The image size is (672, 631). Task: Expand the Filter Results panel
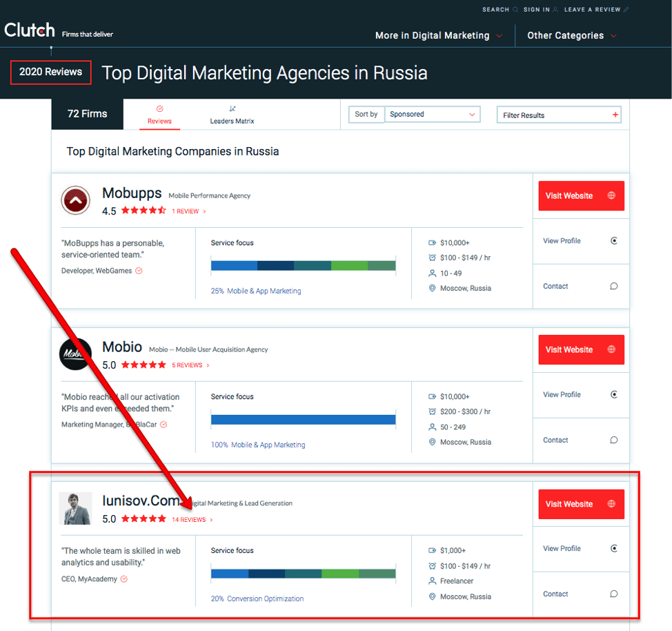(559, 115)
